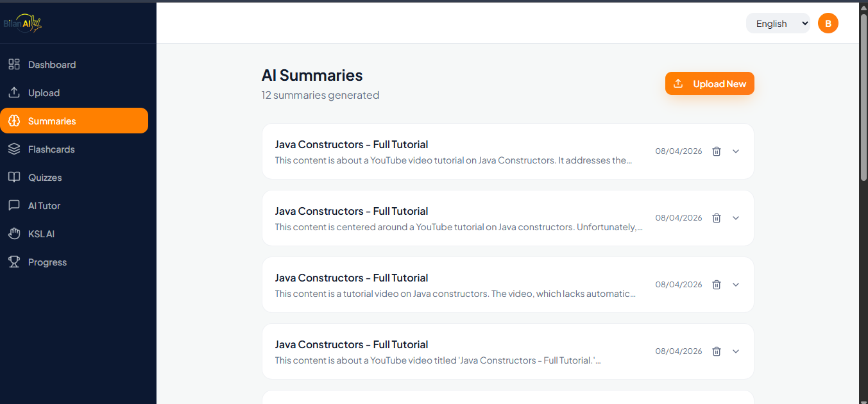
Task: Go to the AI Tutor section
Action: [x=74, y=206]
